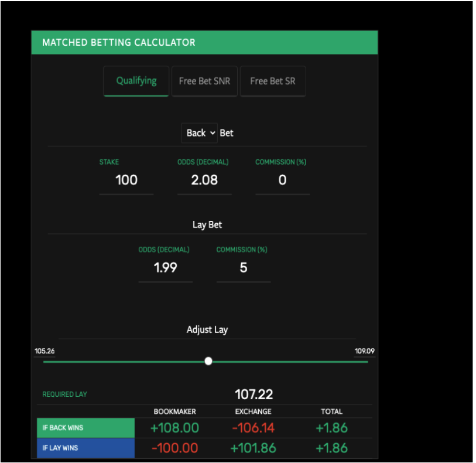The height and width of the screenshot is (463, 476).
Task: Click the TOTAL column header
Action: tap(331, 411)
